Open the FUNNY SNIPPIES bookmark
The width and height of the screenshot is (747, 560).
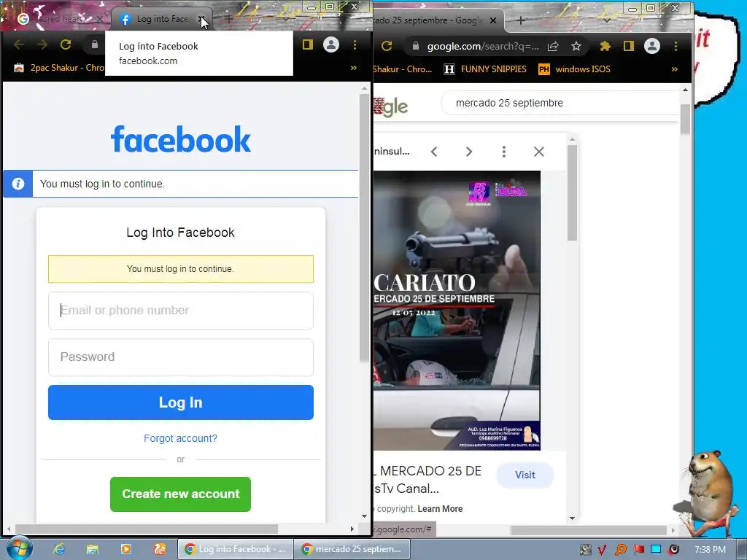(x=485, y=69)
